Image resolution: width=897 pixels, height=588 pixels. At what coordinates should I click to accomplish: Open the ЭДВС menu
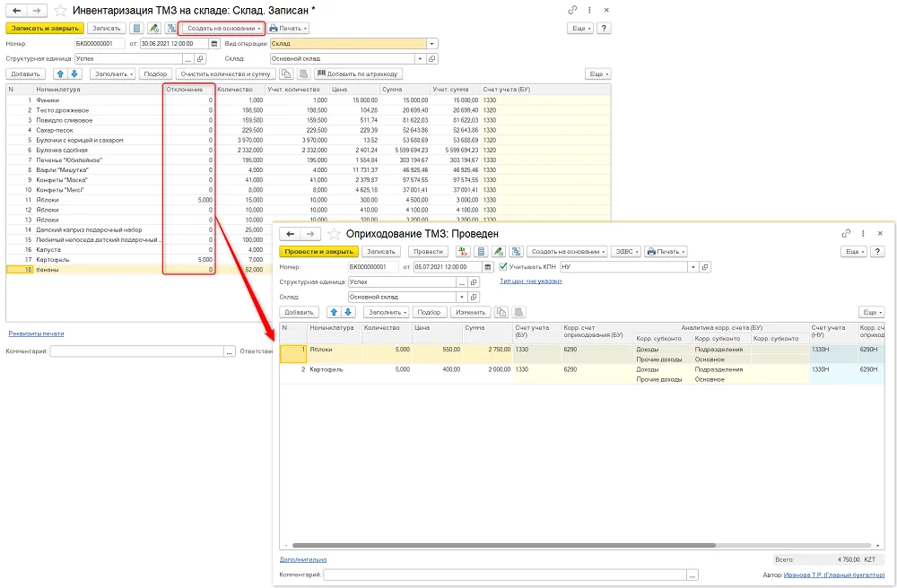point(626,252)
